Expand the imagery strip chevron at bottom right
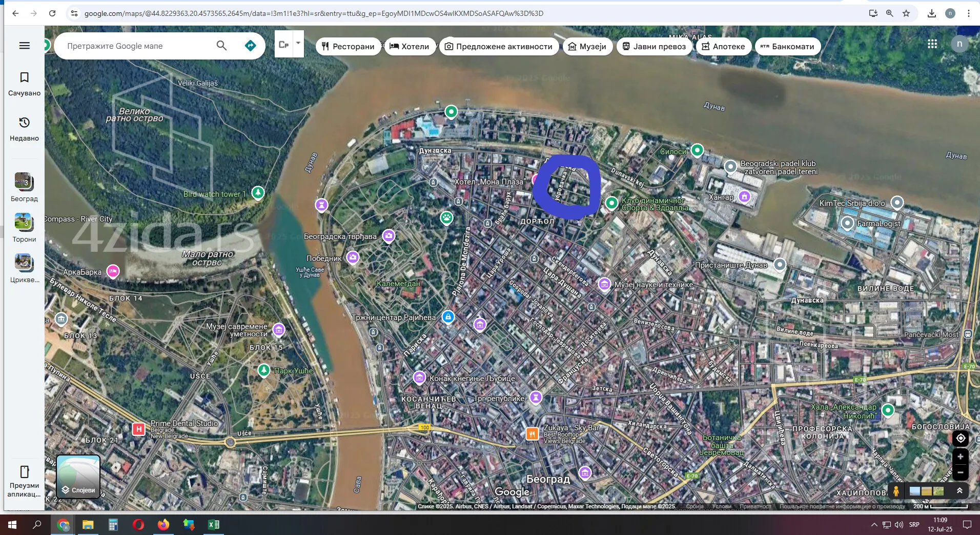Viewport: 980px width, 535px height. 959,491
